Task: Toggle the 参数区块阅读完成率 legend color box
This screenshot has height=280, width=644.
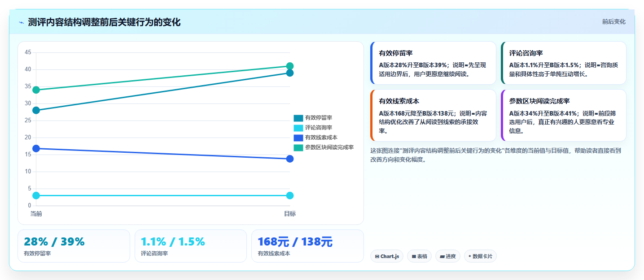Action: (298, 147)
